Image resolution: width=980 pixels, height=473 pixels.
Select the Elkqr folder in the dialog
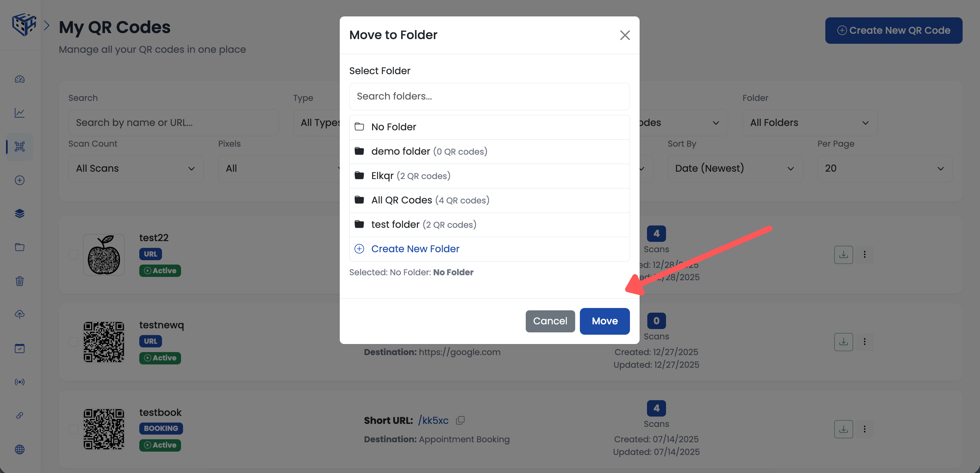(x=411, y=176)
